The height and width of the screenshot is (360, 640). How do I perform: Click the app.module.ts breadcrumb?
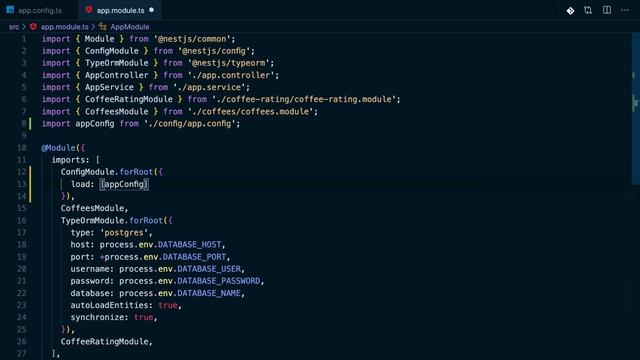pos(64,27)
